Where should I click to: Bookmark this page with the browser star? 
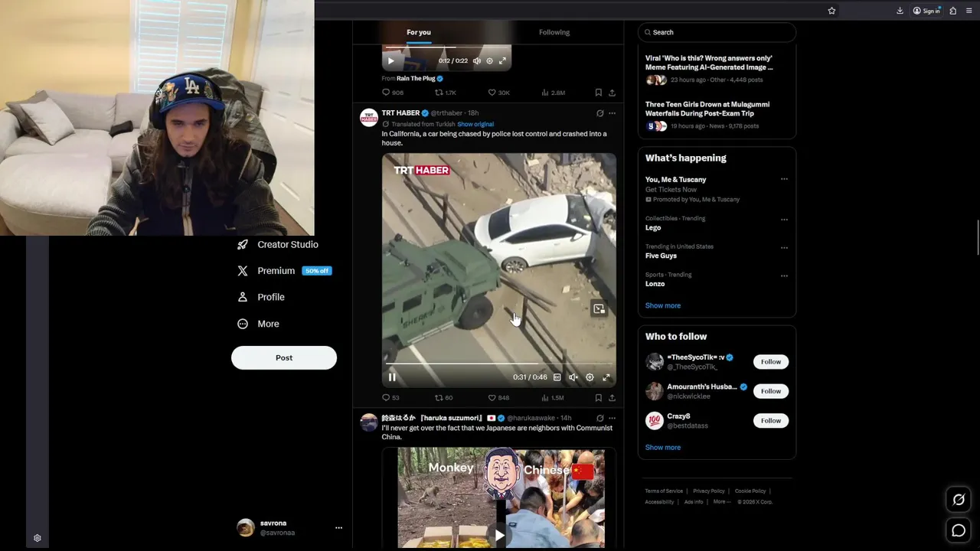831,11
